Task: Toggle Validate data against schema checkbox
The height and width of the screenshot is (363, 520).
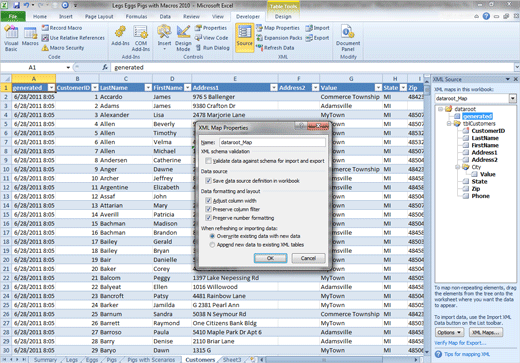Action: pos(208,161)
